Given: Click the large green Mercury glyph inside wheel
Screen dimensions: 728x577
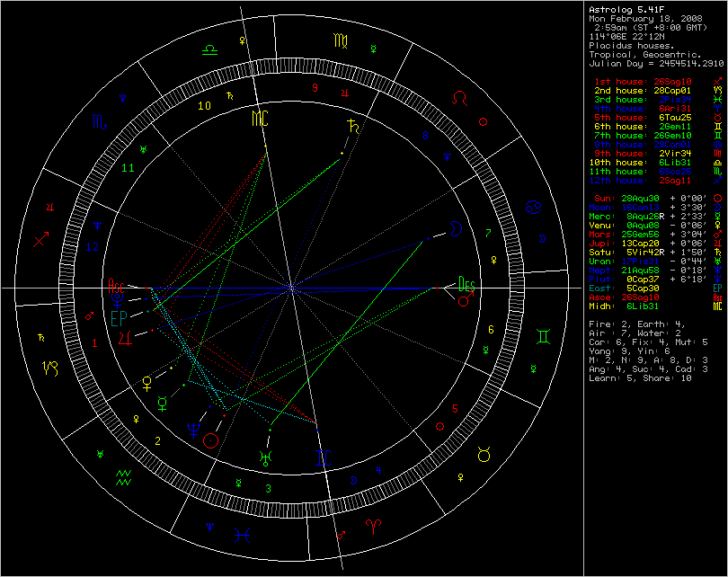Looking at the screenshot, I should pyautogui.click(x=163, y=404).
